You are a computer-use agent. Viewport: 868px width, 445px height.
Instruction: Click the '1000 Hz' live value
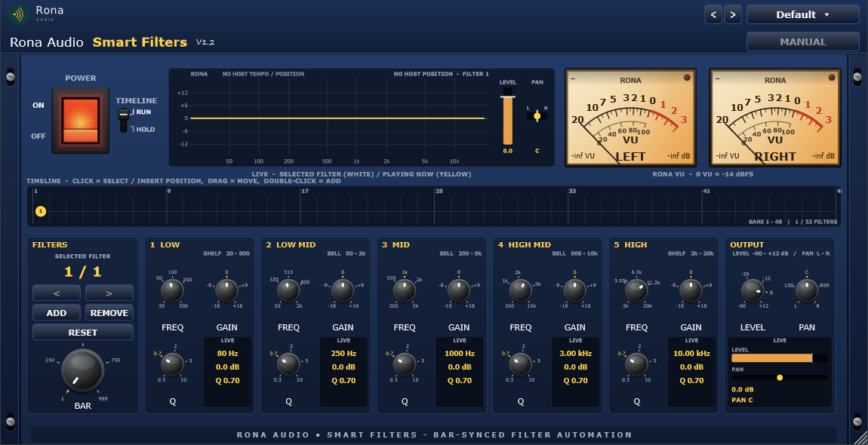[460, 353]
